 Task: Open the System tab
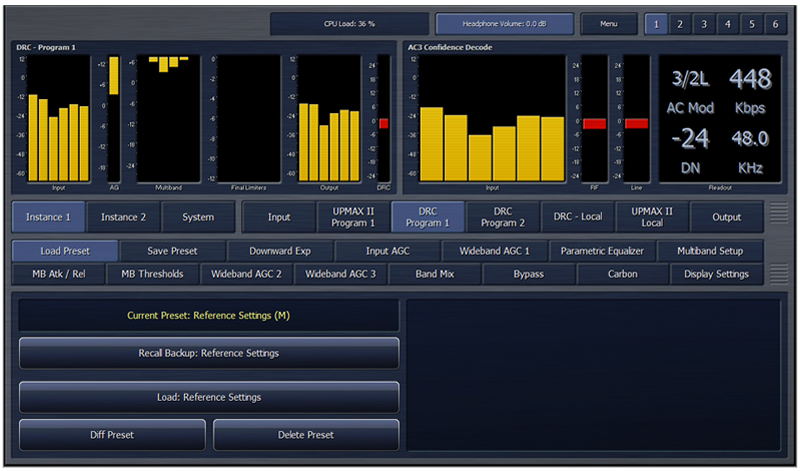coord(198,217)
